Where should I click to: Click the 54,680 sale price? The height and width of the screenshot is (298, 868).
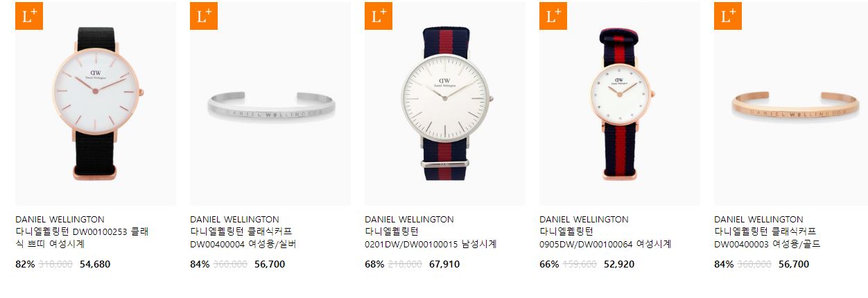tap(95, 264)
